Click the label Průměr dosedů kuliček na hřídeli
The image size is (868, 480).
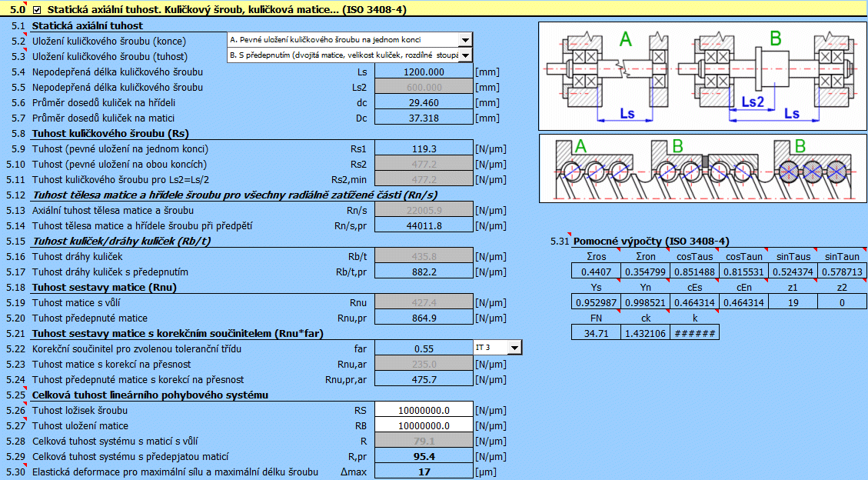(x=104, y=103)
